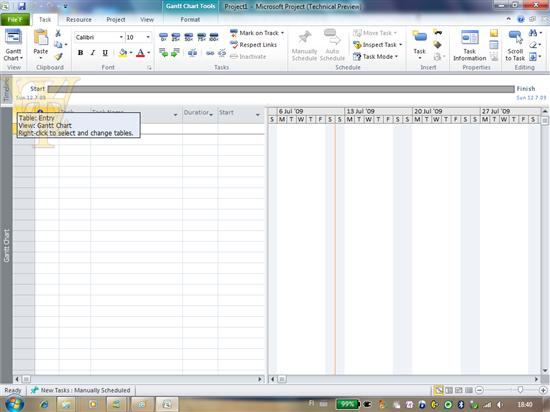Mark task 100% complete
The height and width of the screenshot is (412, 550).
(214, 37)
